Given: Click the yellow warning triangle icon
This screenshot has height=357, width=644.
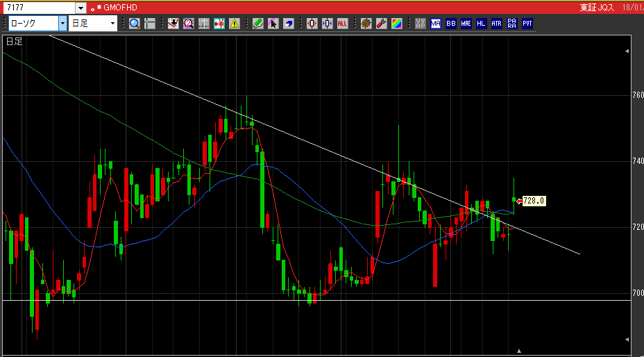Looking at the screenshot, I should pos(235,24).
